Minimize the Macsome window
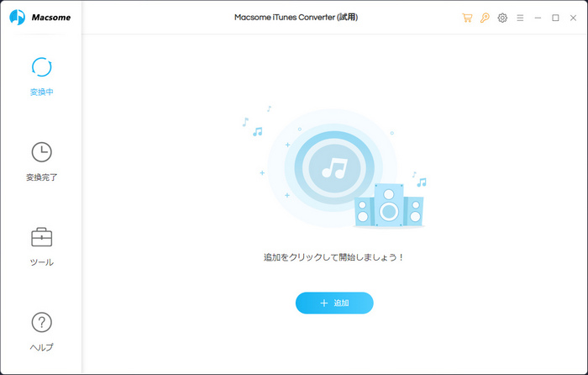588x375 pixels. point(538,18)
